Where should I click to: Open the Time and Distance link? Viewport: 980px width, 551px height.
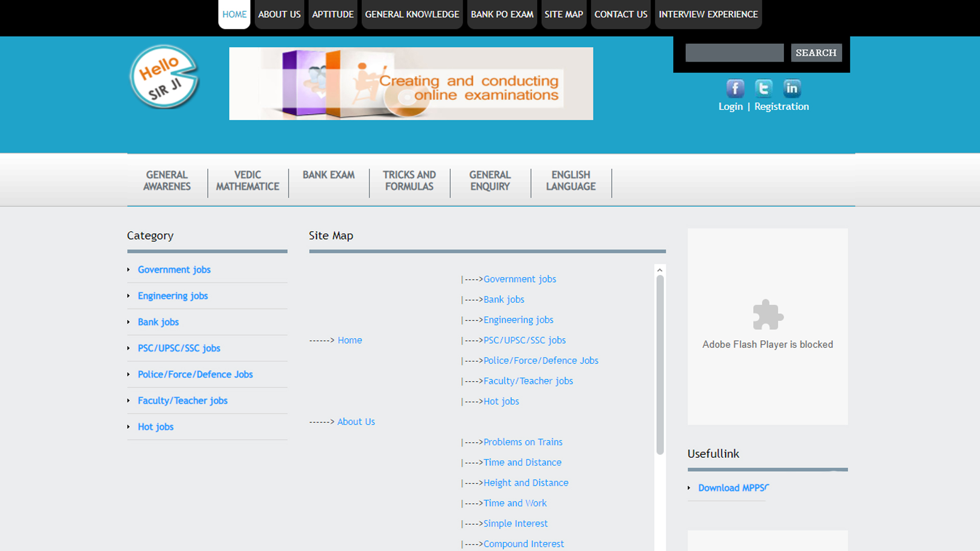click(x=522, y=463)
